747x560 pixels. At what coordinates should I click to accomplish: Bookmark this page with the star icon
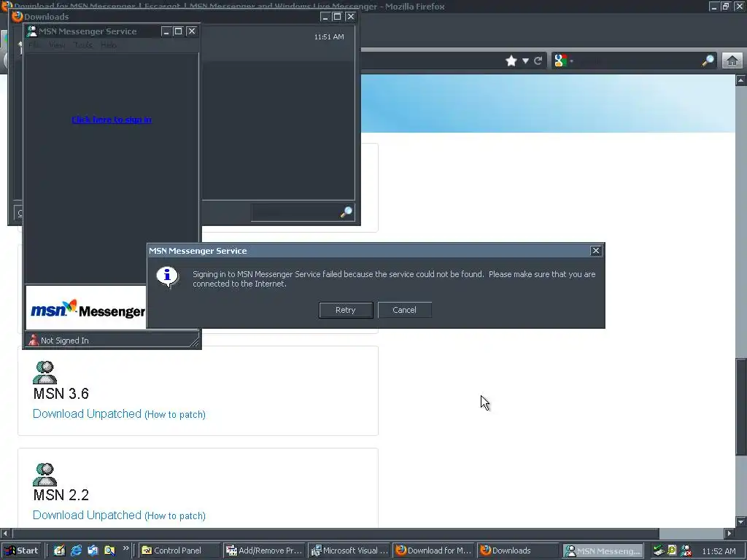tap(511, 61)
